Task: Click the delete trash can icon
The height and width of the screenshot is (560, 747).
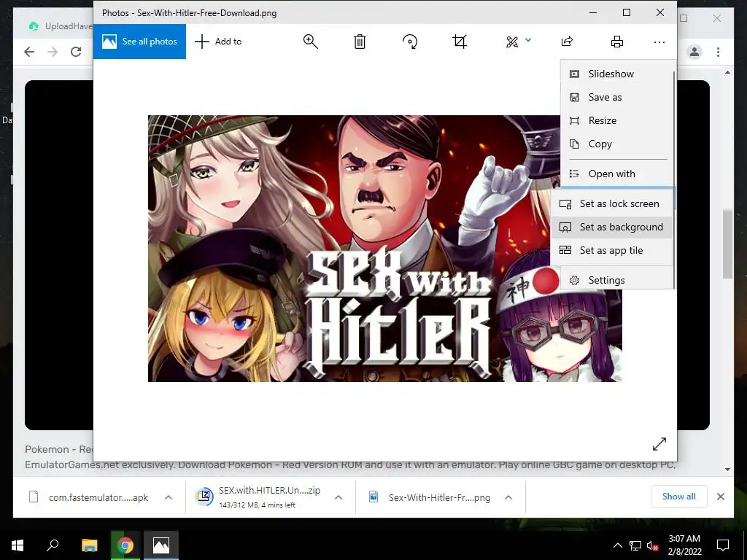Action: pyautogui.click(x=360, y=42)
